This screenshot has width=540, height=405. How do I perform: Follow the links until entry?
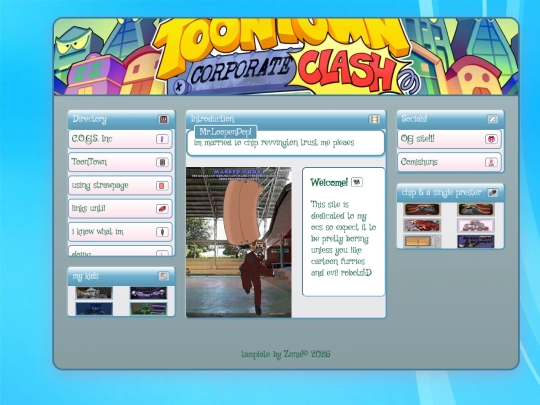(x=121, y=209)
